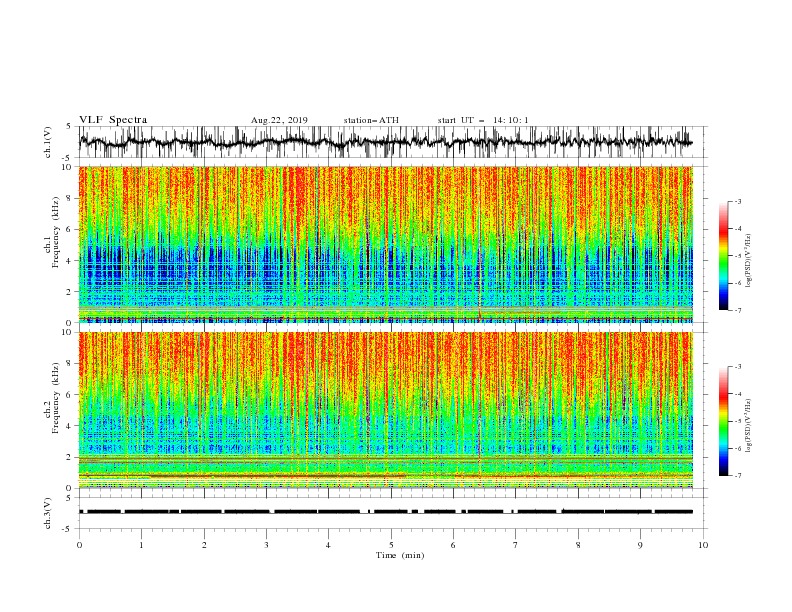Click tick label "3" on the Time axis
This screenshot has width=792, height=612.
pos(266,545)
